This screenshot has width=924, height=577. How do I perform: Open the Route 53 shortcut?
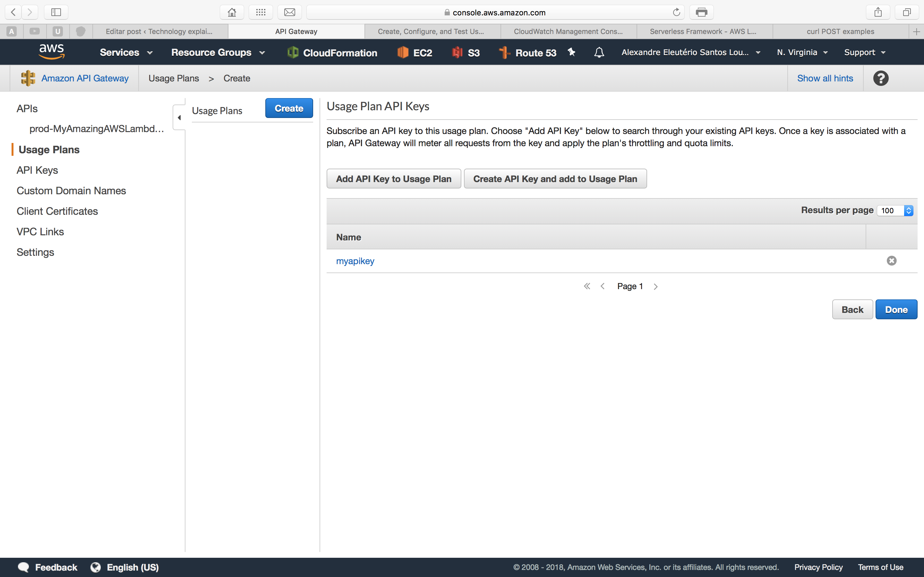pyautogui.click(x=528, y=53)
